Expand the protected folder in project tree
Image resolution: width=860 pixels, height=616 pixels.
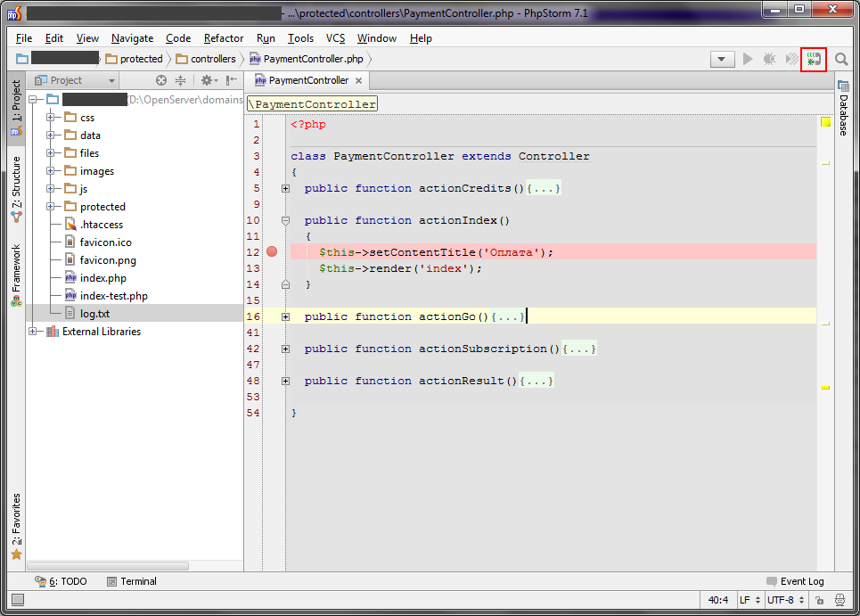click(52, 207)
